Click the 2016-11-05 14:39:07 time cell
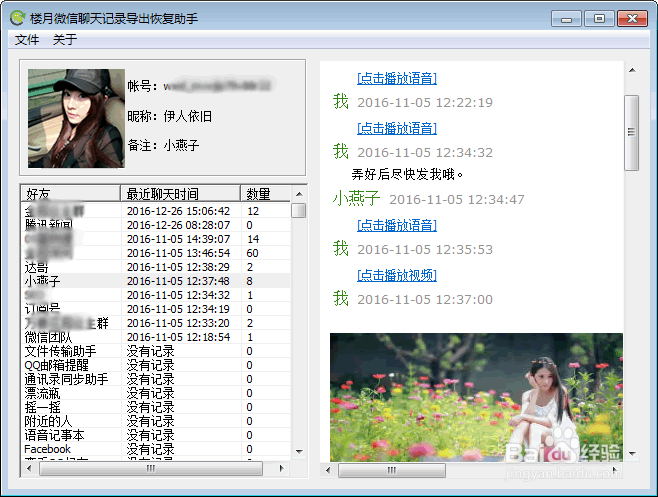This screenshot has height=497, width=658. pyautogui.click(x=178, y=239)
